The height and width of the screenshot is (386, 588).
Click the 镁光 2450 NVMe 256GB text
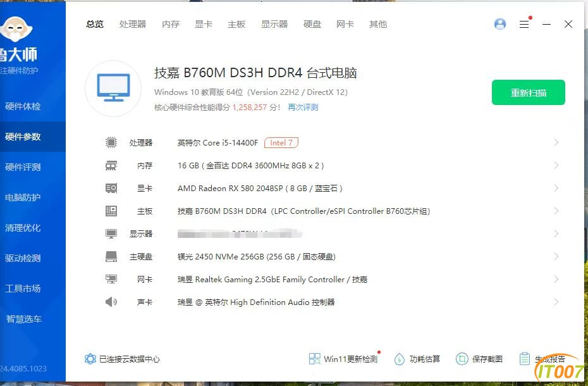pyautogui.click(x=257, y=256)
